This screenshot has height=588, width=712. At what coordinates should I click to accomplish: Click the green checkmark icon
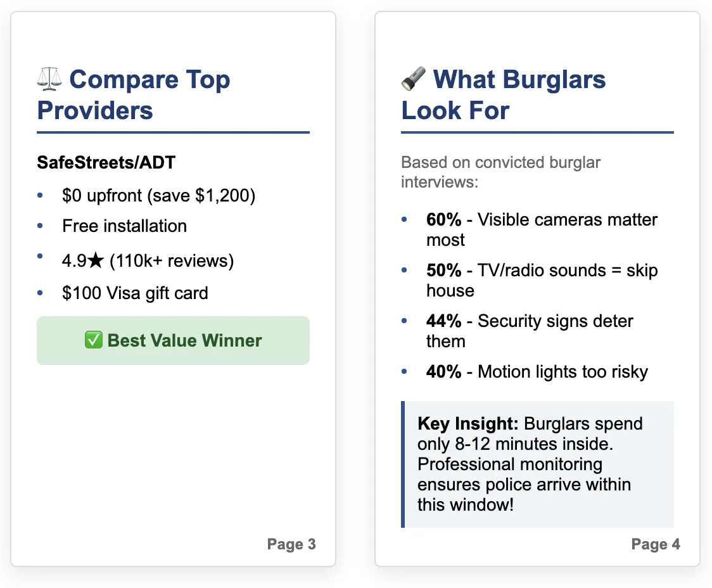[x=94, y=340]
